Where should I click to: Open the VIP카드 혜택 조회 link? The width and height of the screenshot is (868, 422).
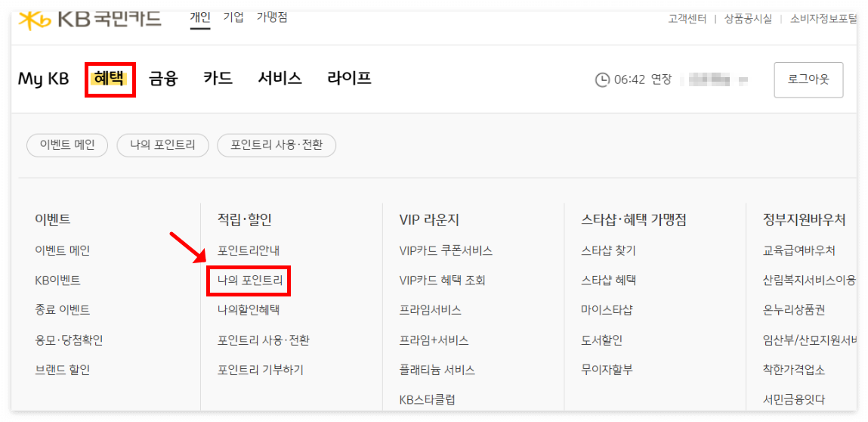click(x=442, y=281)
